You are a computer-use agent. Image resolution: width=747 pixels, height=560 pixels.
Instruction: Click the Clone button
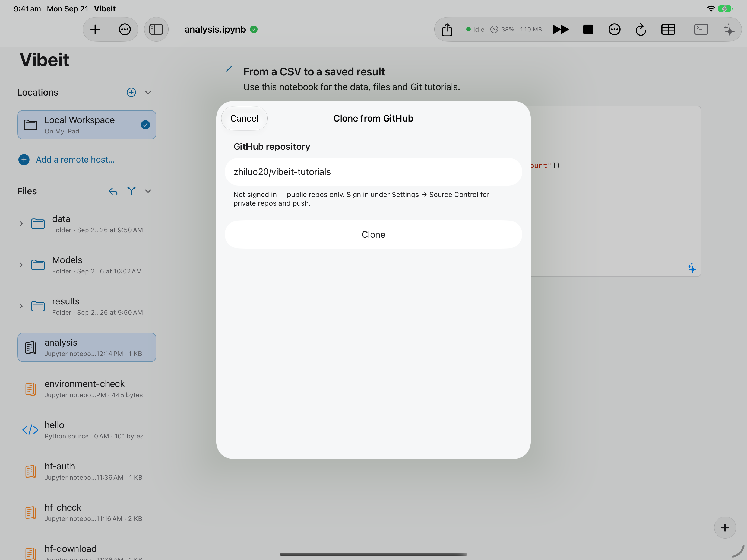[373, 234]
